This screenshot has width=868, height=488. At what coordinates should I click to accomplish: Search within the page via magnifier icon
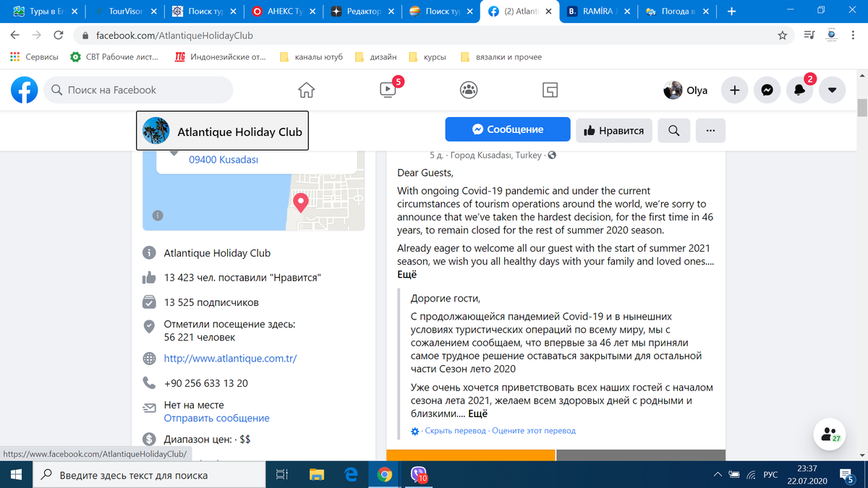tap(673, 130)
